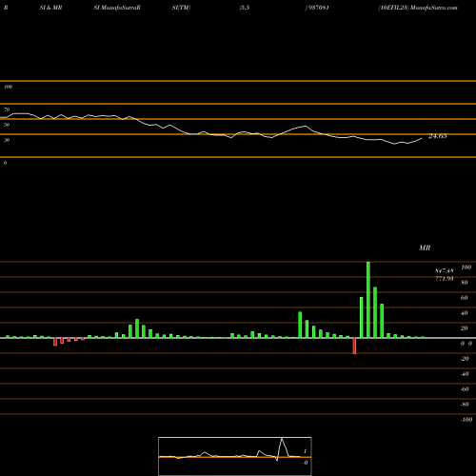This screenshot has width=476, height=476.
Task: Click MR axis label 80
Action: 465,283
